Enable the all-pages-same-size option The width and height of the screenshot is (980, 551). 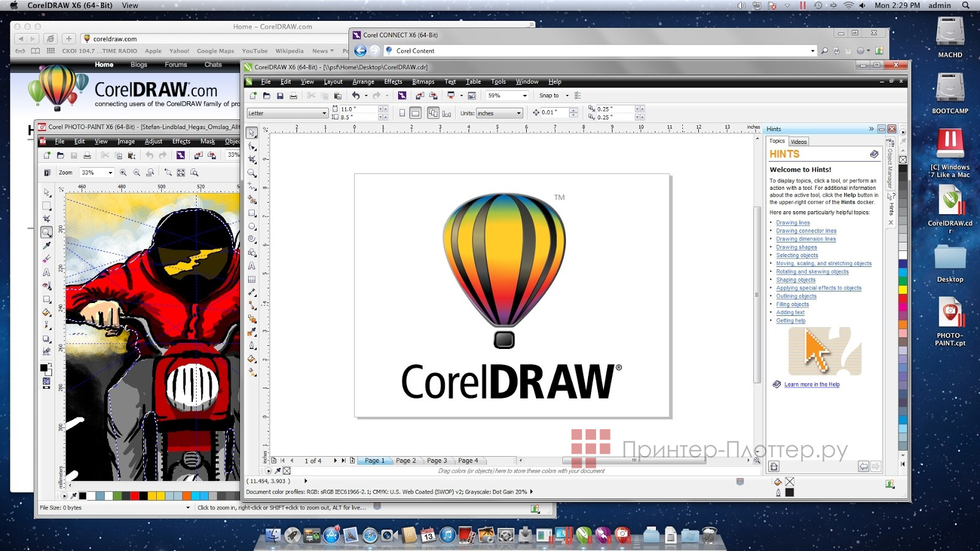433,113
